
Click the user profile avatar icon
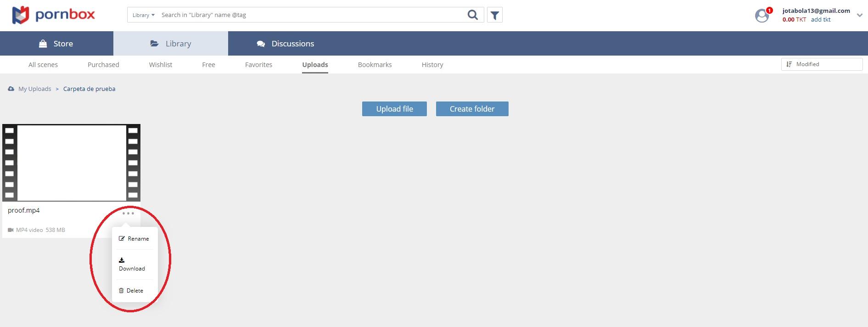point(762,16)
